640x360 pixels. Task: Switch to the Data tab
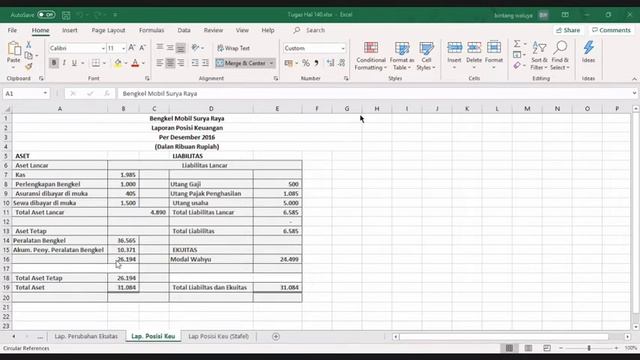click(x=184, y=30)
